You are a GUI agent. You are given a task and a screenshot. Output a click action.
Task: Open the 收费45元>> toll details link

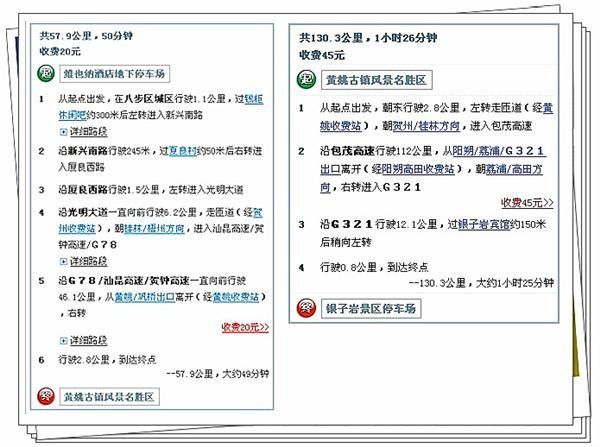click(527, 200)
